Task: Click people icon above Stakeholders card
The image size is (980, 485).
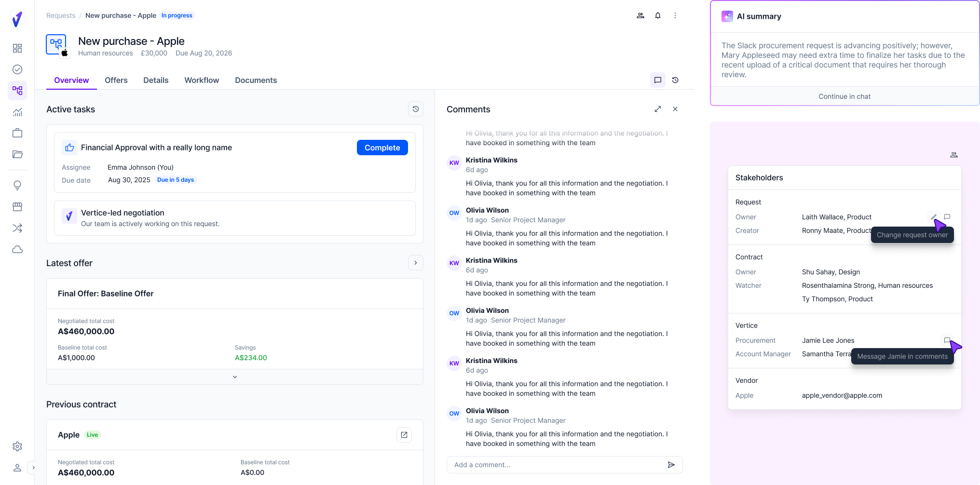Action: pyautogui.click(x=954, y=155)
